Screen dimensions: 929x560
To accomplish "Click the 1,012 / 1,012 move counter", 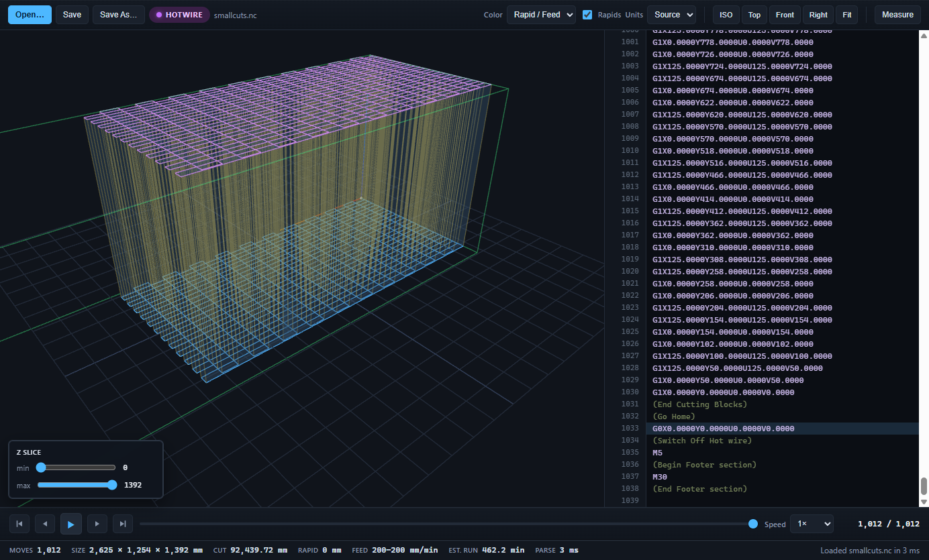I will [x=889, y=524].
